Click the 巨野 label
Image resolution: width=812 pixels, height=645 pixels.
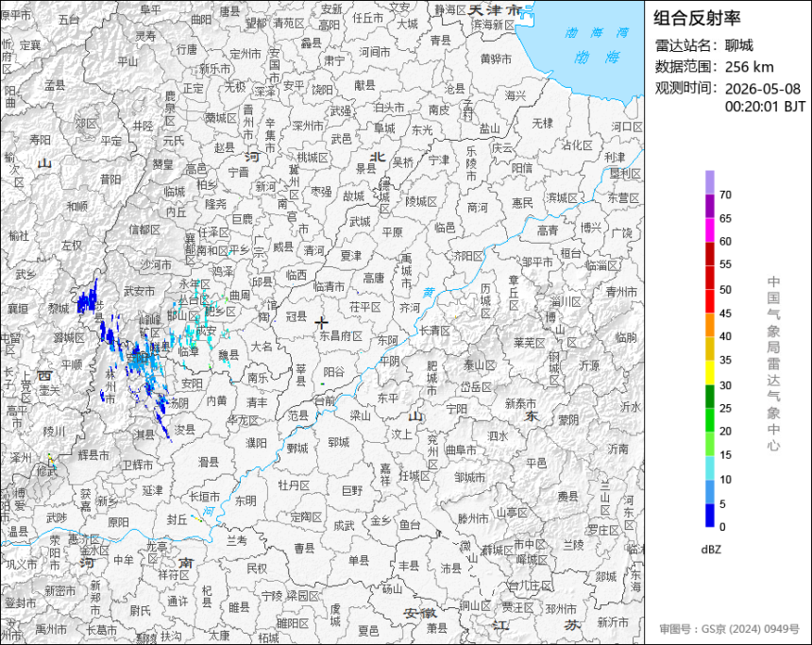(x=353, y=489)
